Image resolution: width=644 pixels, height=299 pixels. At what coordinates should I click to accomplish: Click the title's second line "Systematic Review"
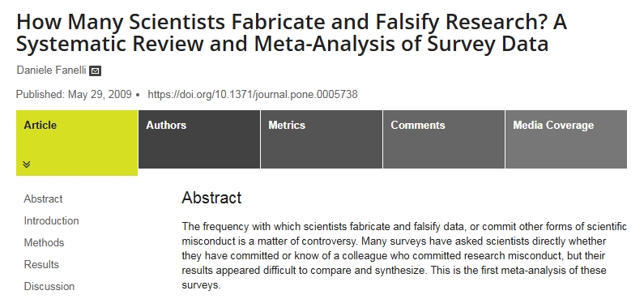109,44
